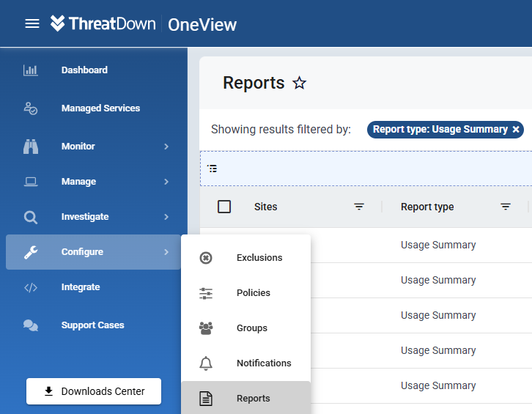Open the hamburger navigation menu

point(32,23)
